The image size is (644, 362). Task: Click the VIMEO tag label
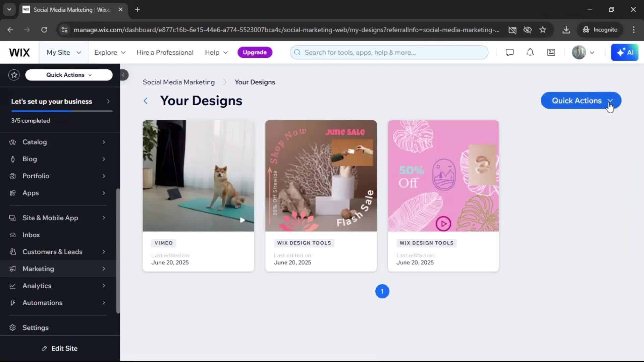[x=164, y=243]
